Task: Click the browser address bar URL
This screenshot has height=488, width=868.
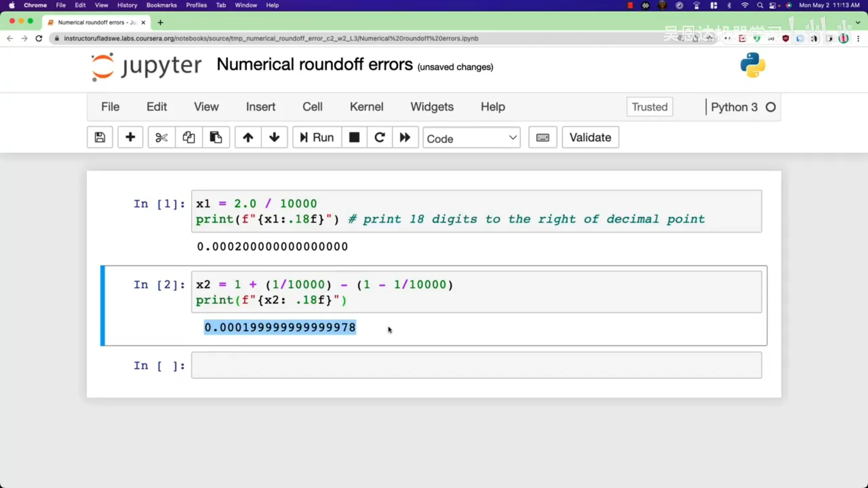Action: pos(271,38)
